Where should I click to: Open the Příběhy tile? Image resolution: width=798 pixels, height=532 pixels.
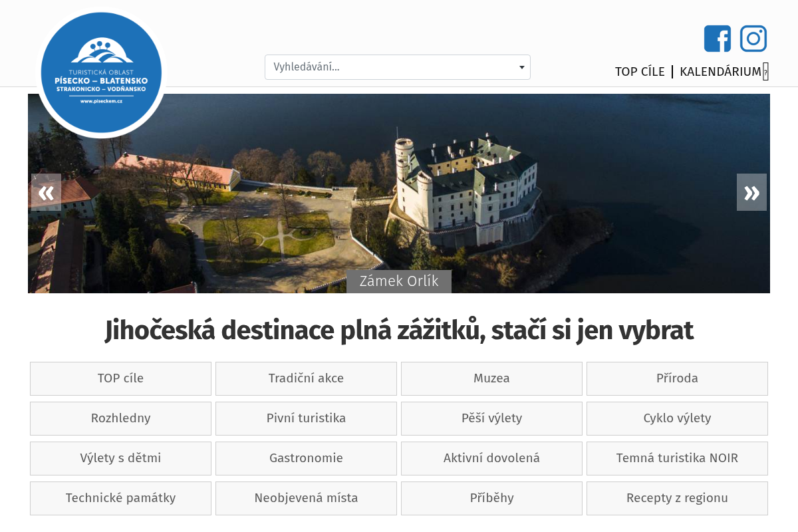pos(491,498)
